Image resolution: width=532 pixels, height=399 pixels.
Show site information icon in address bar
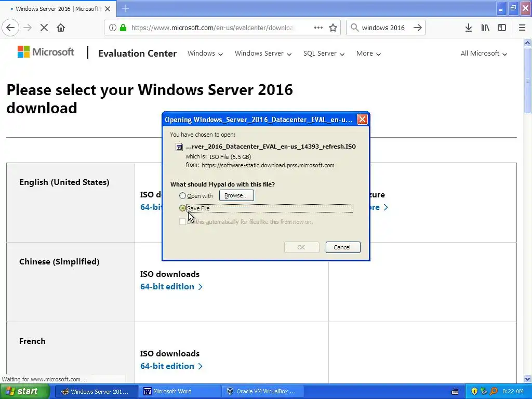(113, 28)
